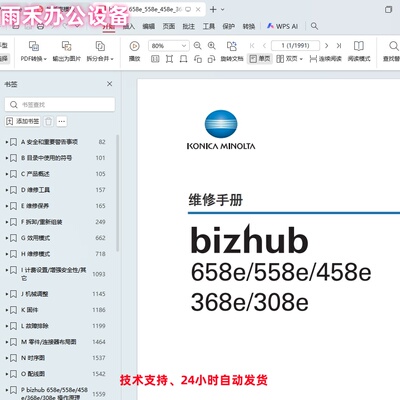Screen dimensions: 400x400
Task: Open bookmark M 零件/连接器布局图
Action: pos(49,342)
